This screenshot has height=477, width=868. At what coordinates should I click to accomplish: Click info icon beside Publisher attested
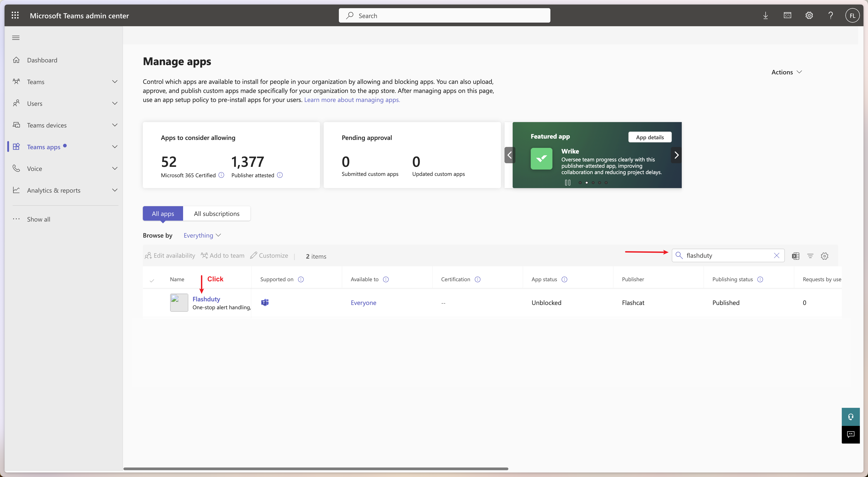point(280,175)
